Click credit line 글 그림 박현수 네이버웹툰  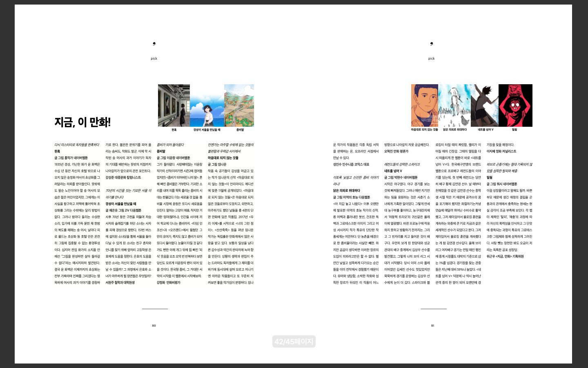[401, 177]
